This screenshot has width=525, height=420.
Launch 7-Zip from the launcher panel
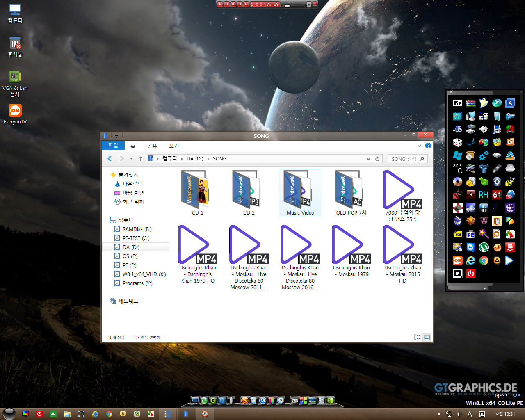(458, 103)
